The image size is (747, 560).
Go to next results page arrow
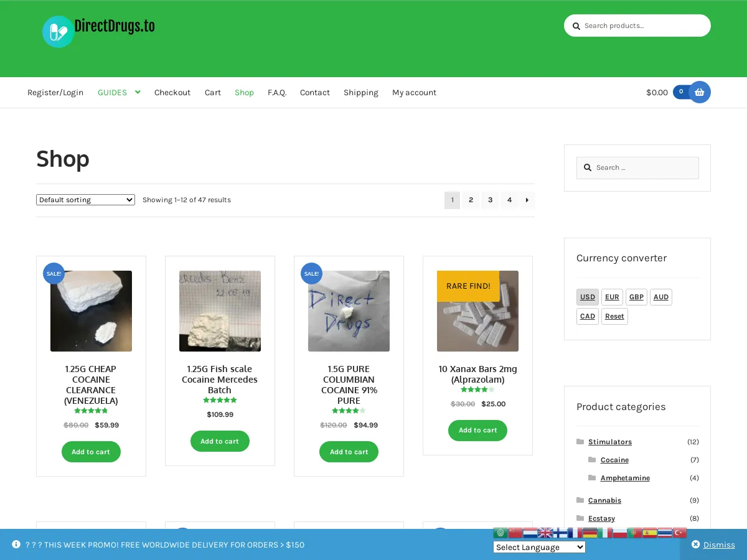click(x=527, y=200)
